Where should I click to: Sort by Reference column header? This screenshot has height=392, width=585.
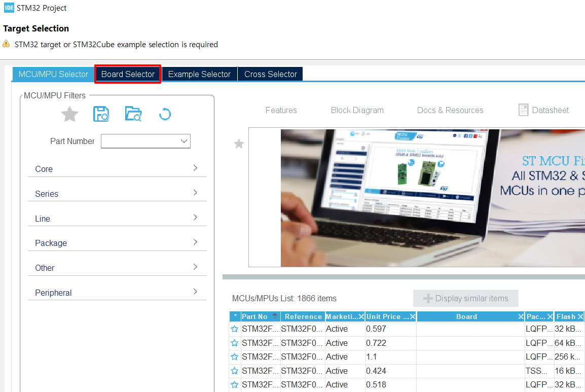click(x=303, y=316)
